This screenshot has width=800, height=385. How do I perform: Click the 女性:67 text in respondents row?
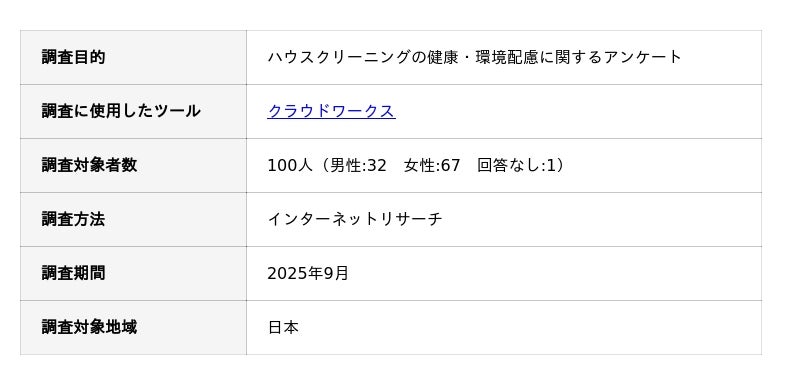pyautogui.click(x=432, y=165)
